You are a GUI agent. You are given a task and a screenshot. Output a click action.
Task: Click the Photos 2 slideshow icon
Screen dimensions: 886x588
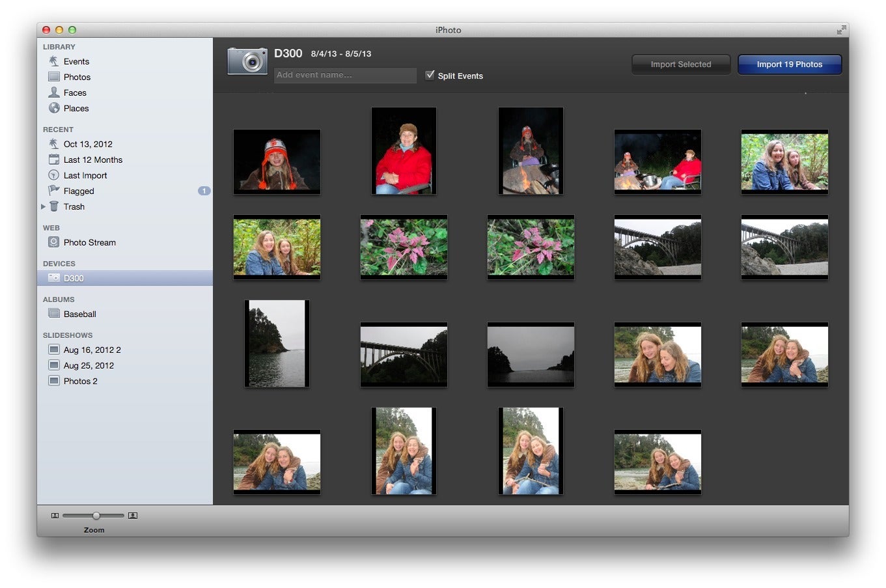coord(54,381)
